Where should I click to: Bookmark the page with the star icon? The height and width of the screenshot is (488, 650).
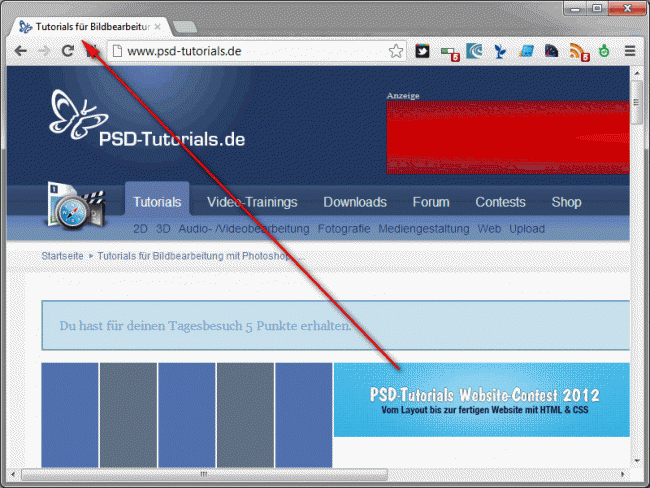pyautogui.click(x=396, y=51)
